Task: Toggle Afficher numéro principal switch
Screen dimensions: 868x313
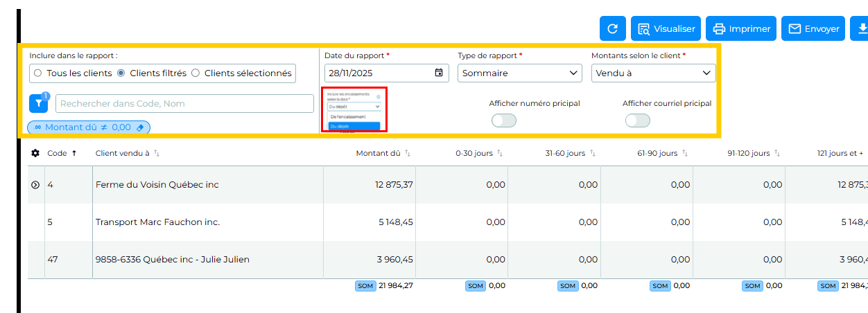Action: pyautogui.click(x=504, y=120)
